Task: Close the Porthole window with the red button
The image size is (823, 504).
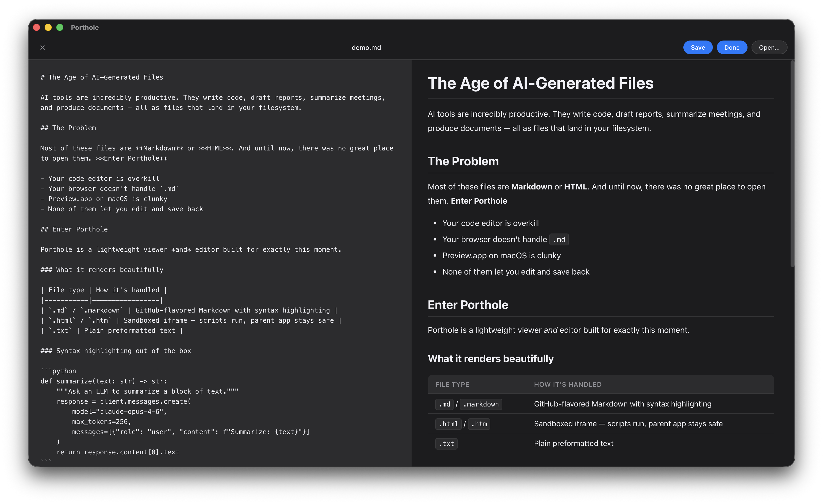Action: point(37,27)
